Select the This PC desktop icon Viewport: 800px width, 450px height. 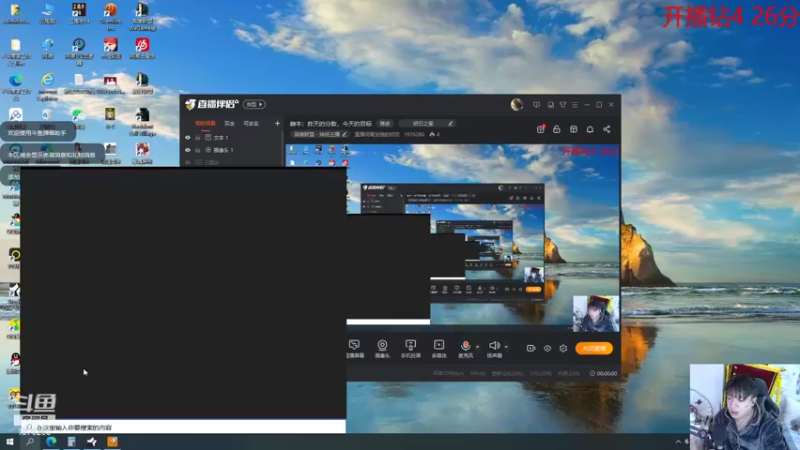[47, 13]
